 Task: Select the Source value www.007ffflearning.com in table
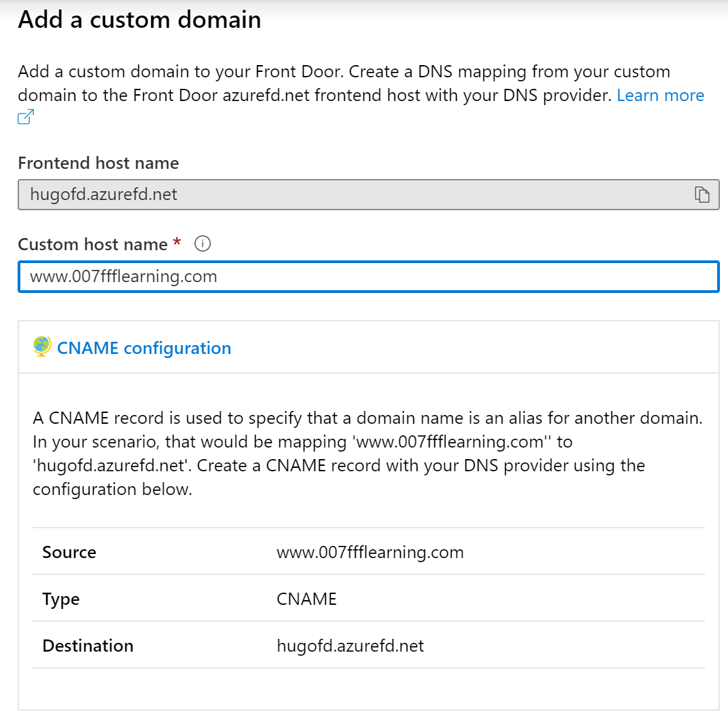pyautogui.click(x=370, y=552)
